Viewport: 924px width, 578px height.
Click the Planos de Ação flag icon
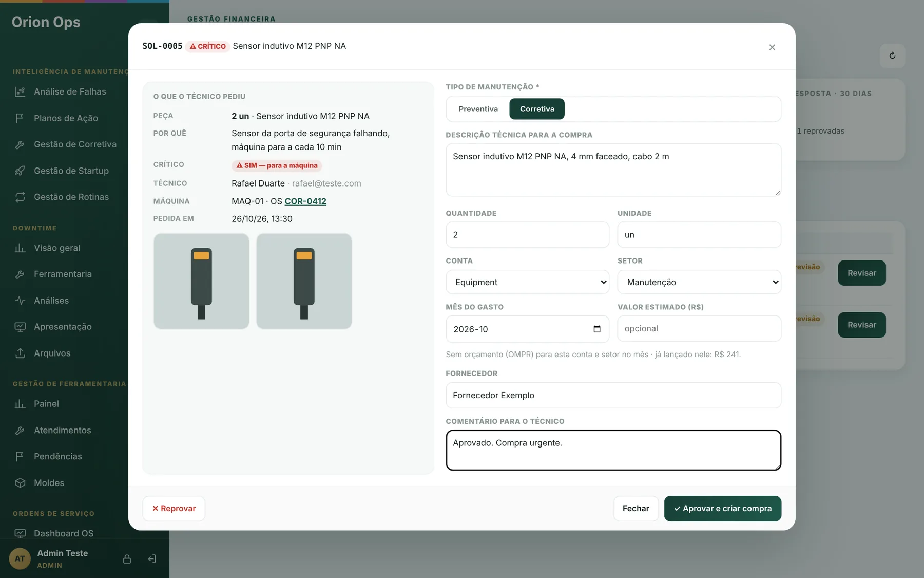click(x=20, y=118)
